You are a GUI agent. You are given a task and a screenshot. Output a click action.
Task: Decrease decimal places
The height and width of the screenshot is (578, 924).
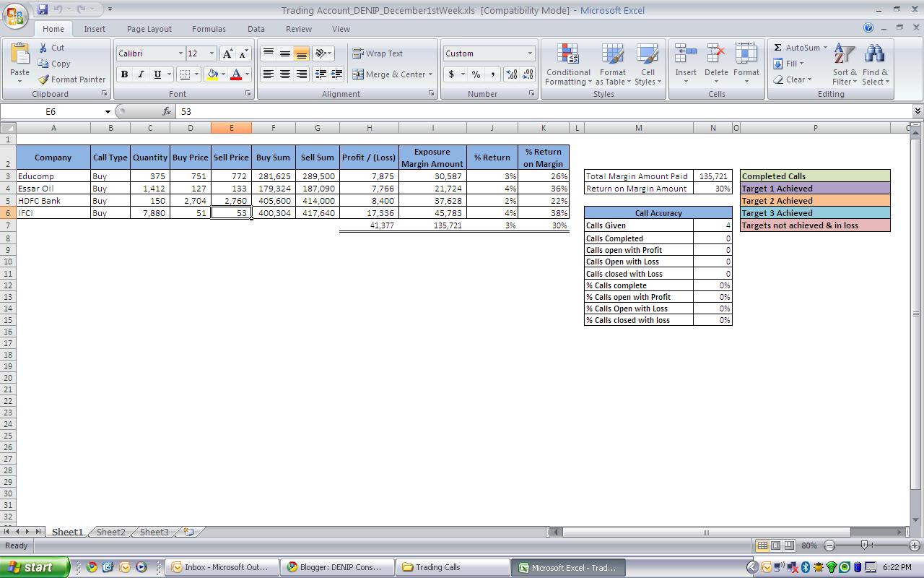[x=528, y=74]
